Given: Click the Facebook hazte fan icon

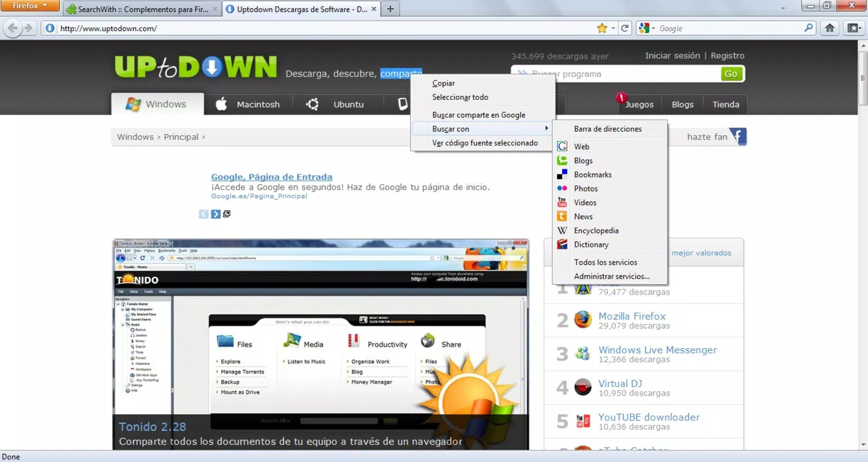Looking at the screenshot, I should tap(737, 137).
